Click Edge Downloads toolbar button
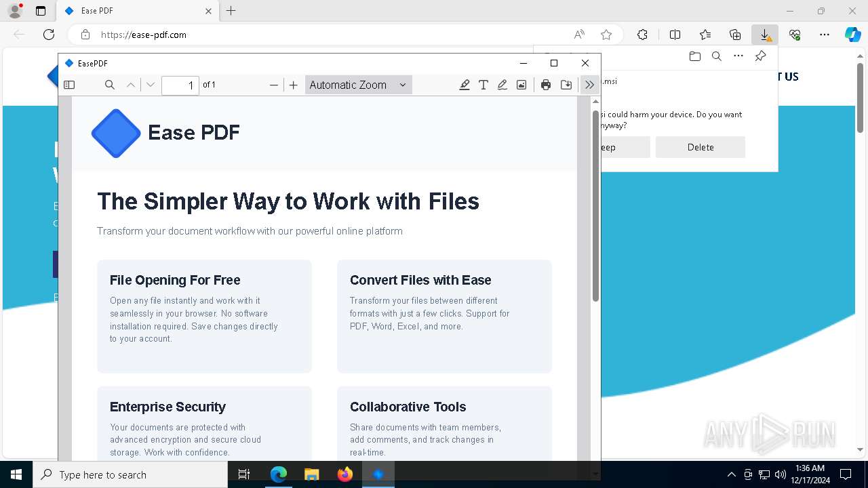 point(765,35)
